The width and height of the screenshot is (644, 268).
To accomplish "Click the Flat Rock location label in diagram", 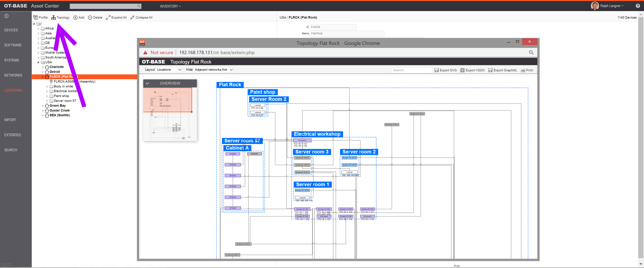I will point(230,85).
